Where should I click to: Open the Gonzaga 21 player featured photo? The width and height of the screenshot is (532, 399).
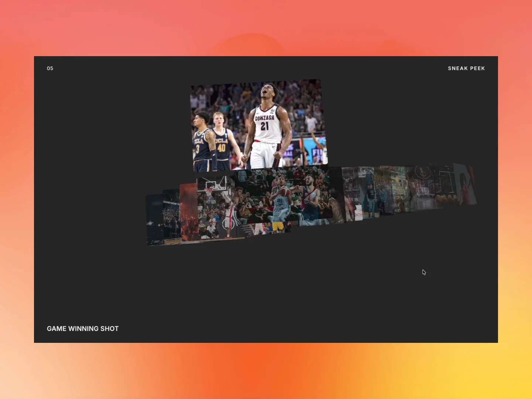pyautogui.click(x=259, y=126)
